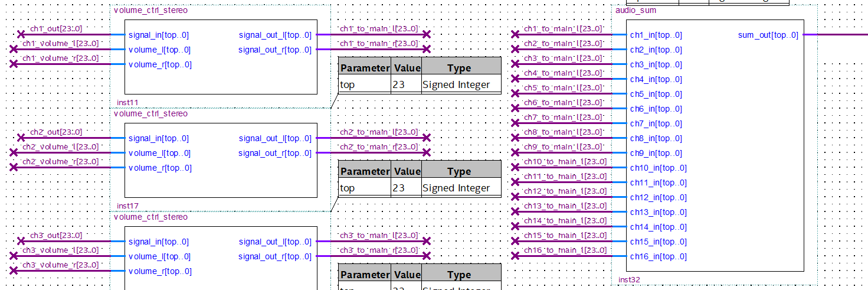Click Type header in inst17's parameter table

(459, 171)
